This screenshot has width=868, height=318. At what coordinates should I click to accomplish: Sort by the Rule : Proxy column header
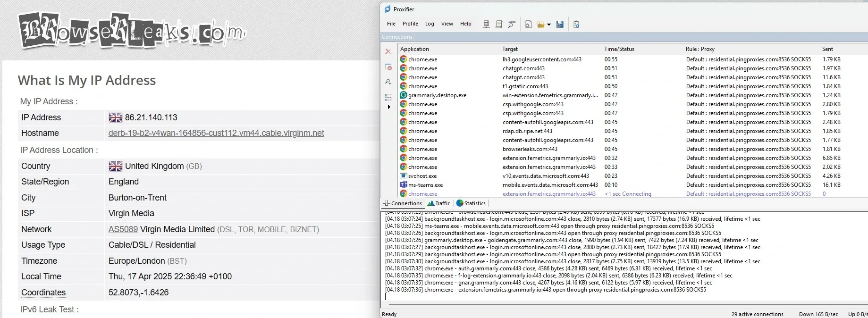pyautogui.click(x=700, y=49)
